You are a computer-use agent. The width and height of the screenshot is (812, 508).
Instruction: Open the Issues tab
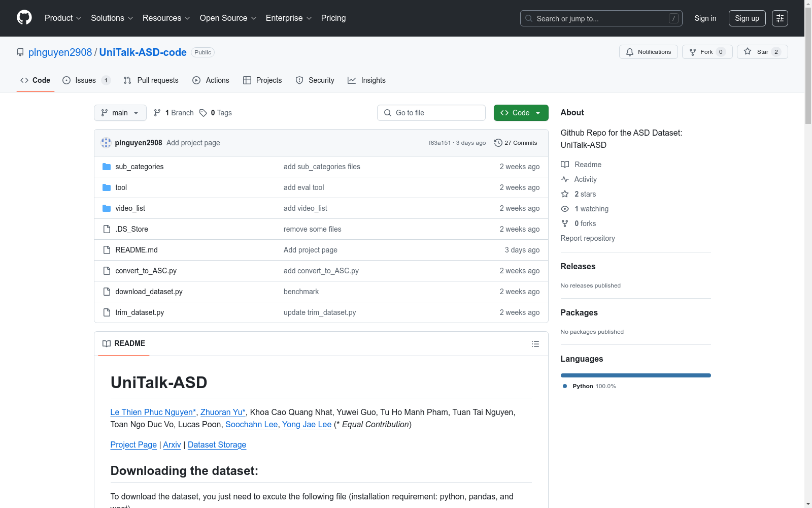point(86,80)
